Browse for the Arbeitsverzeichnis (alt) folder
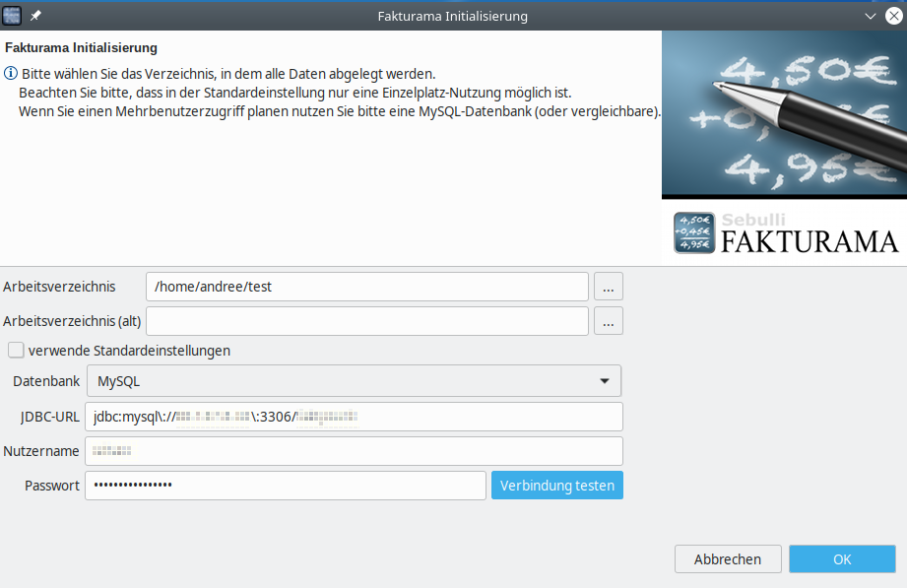Image resolution: width=907 pixels, height=588 pixels. [x=609, y=321]
